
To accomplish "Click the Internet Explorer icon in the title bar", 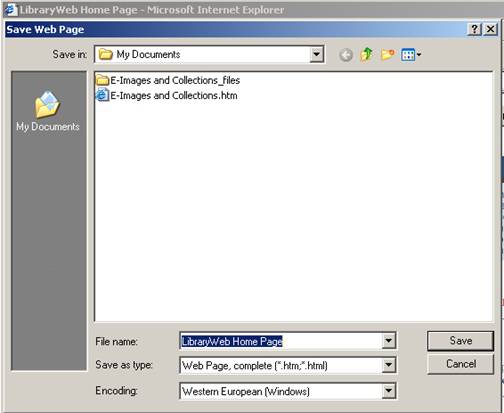I will [x=11, y=9].
